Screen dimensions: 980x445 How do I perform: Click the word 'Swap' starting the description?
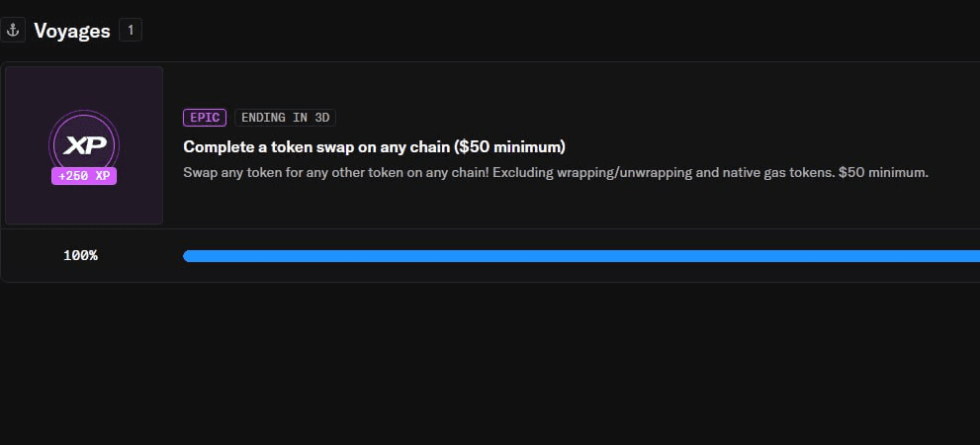(x=196, y=172)
